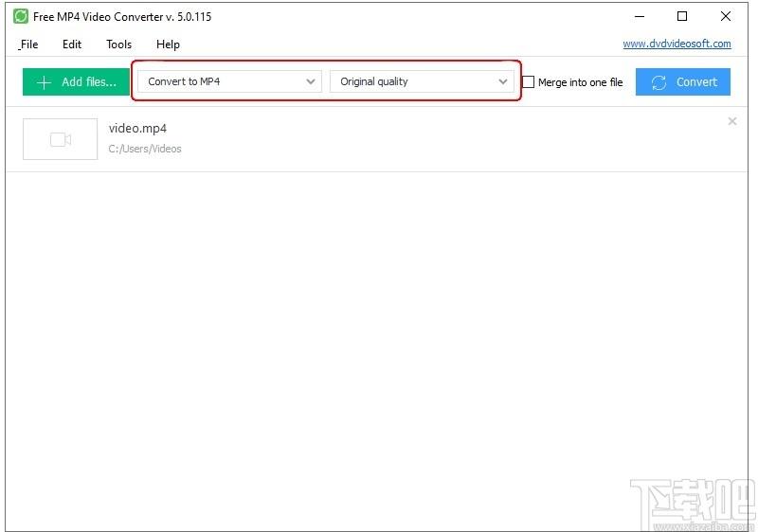Image resolution: width=758 pixels, height=532 pixels.
Task: Open the File menu
Action: click(x=29, y=44)
